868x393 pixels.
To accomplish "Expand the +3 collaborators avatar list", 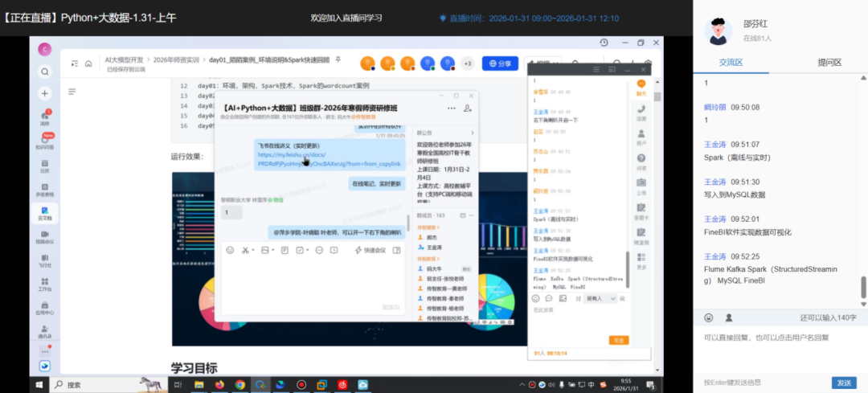I will pos(468,63).
